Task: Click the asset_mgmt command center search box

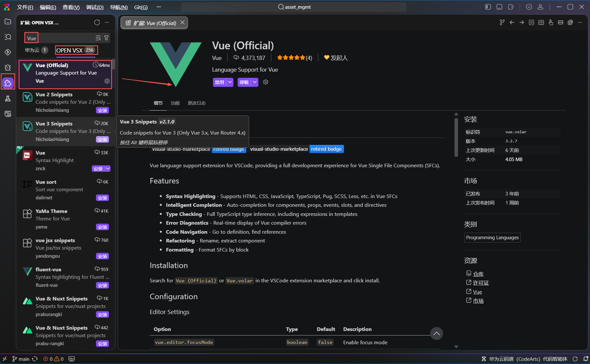Action: tap(294, 7)
